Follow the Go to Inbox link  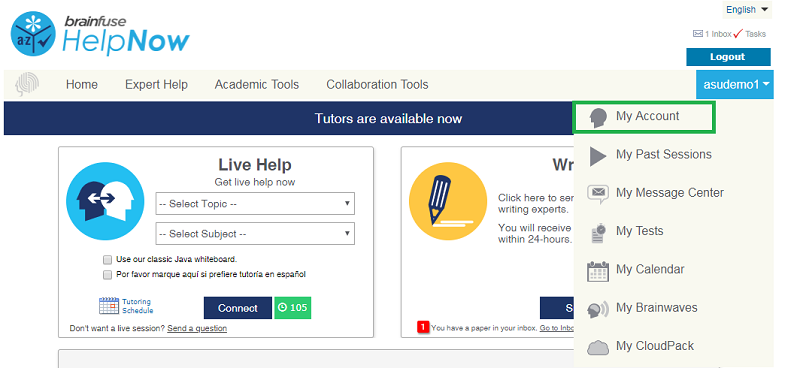(x=557, y=328)
